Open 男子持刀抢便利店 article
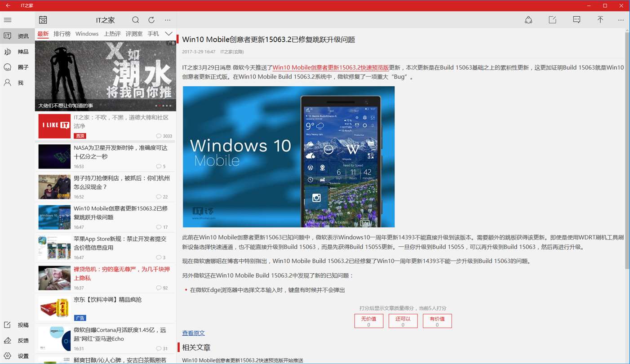The height and width of the screenshot is (364, 630). click(x=106, y=187)
